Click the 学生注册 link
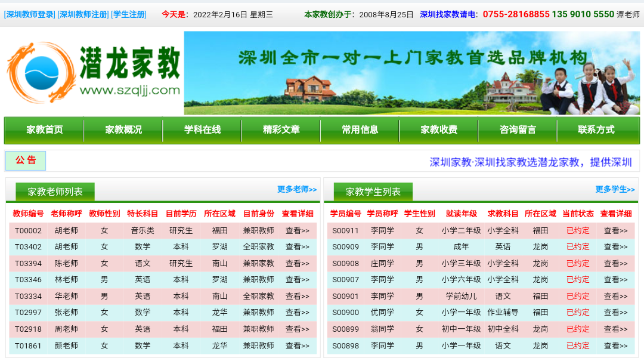 click(x=129, y=14)
